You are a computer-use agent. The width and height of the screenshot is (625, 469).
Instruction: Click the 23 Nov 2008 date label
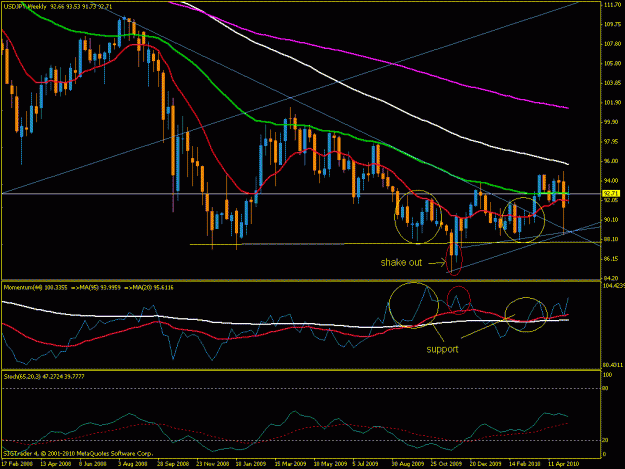coord(212,464)
